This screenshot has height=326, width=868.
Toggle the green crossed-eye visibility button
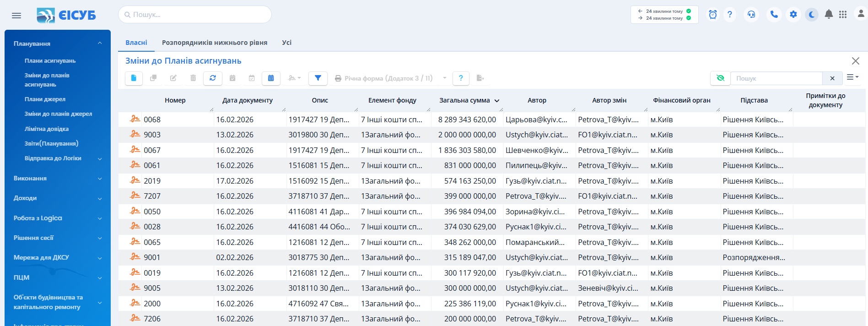coord(720,78)
